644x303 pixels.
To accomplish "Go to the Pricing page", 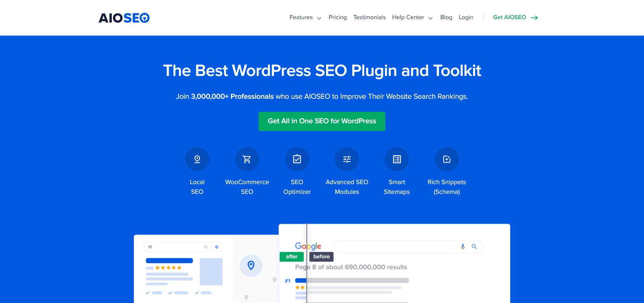I will (x=338, y=17).
